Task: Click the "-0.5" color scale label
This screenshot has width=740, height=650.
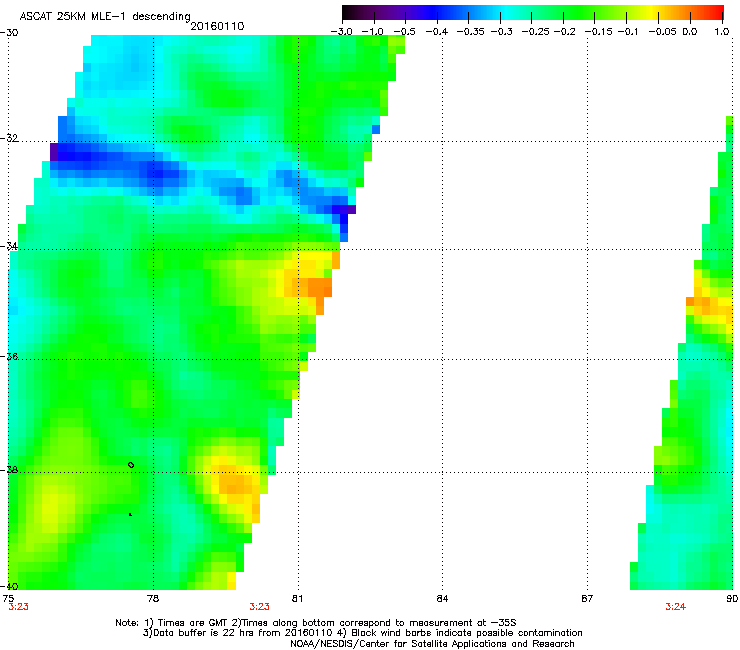Action: pos(404,32)
